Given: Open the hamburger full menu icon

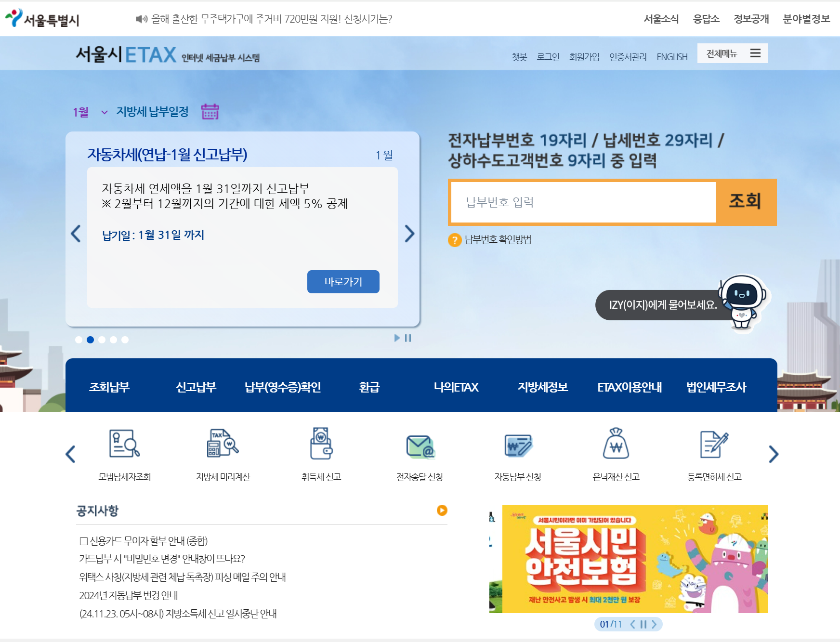Looking at the screenshot, I should (755, 53).
